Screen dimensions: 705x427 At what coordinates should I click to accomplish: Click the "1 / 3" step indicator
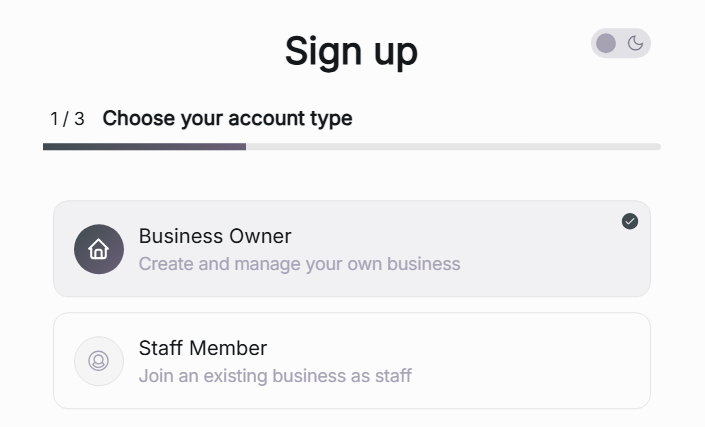pyautogui.click(x=67, y=119)
